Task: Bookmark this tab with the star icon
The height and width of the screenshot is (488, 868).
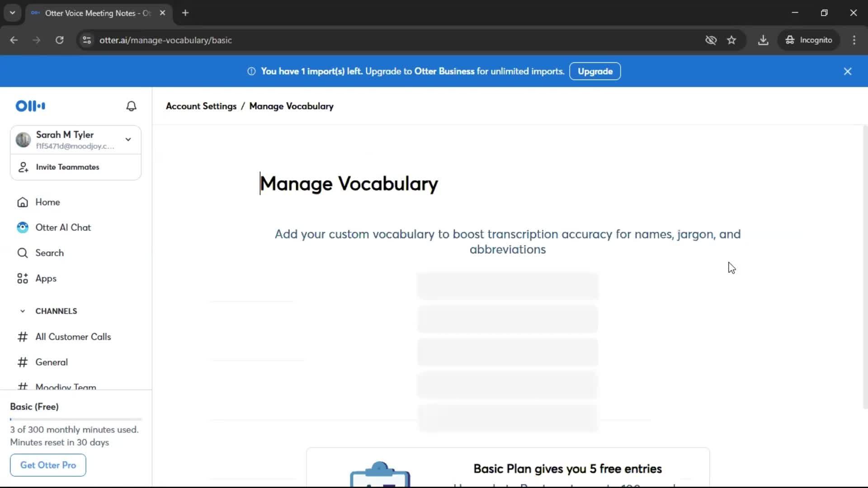Action: [731, 40]
